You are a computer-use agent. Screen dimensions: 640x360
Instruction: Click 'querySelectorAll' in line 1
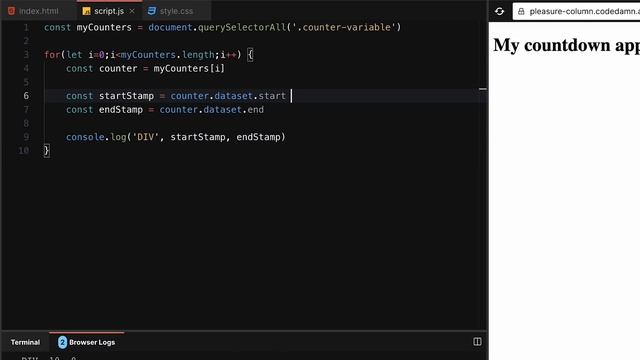pos(242,27)
